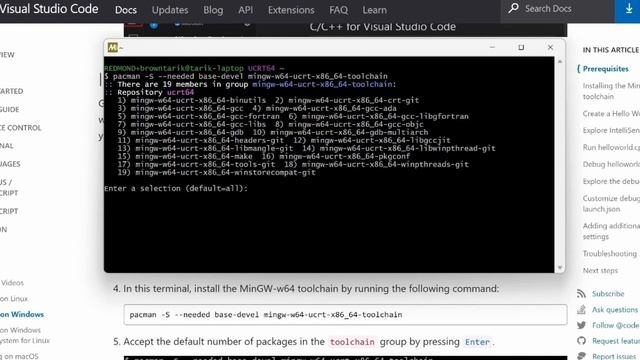Open the Subscribe link
640x360 pixels.
click(x=608, y=293)
